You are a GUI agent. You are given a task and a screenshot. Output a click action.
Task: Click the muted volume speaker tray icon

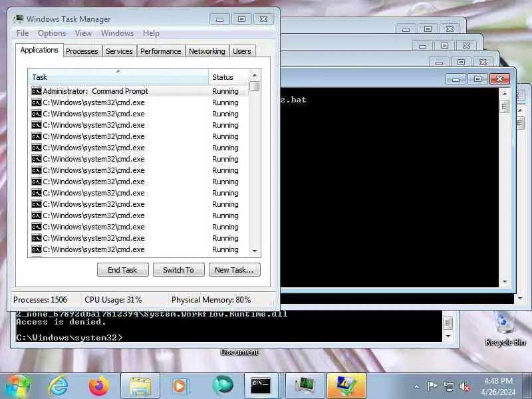[464, 386]
